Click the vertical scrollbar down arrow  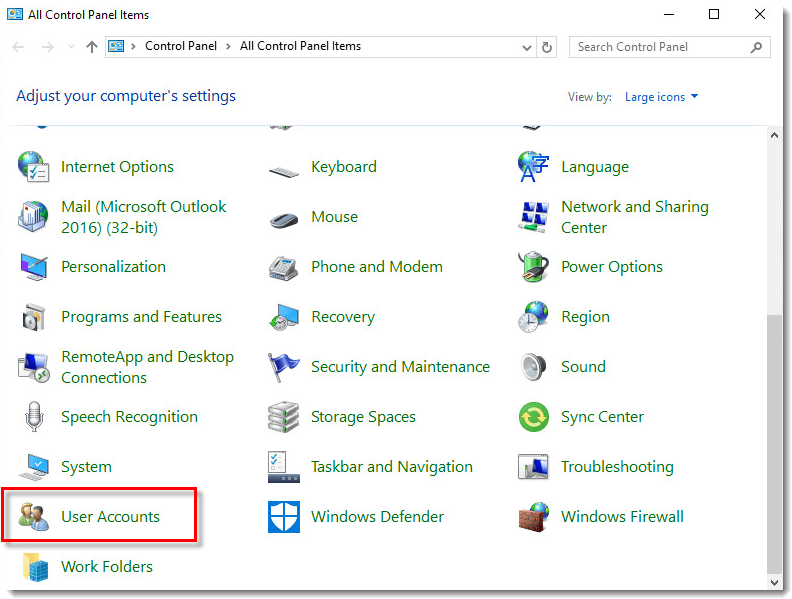coord(775,580)
